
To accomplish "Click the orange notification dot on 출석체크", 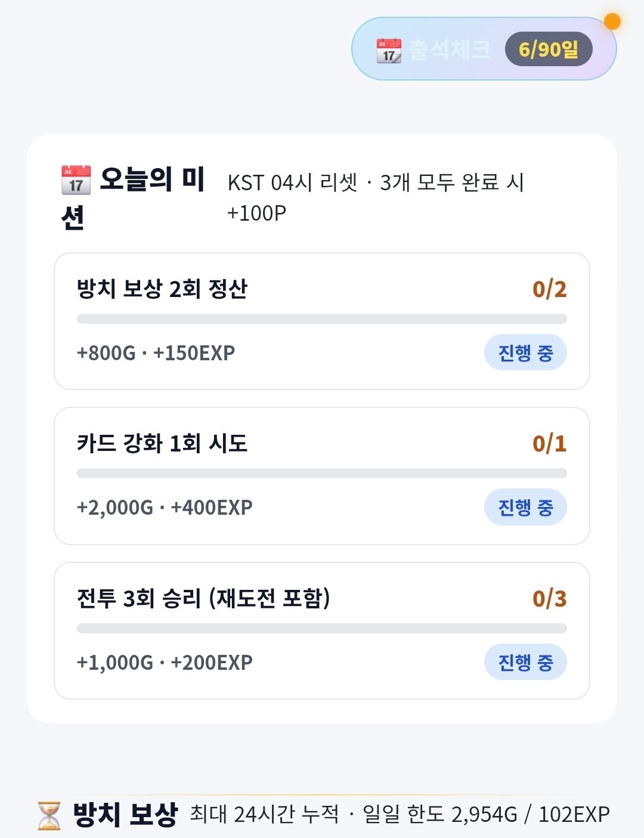I will [x=612, y=21].
